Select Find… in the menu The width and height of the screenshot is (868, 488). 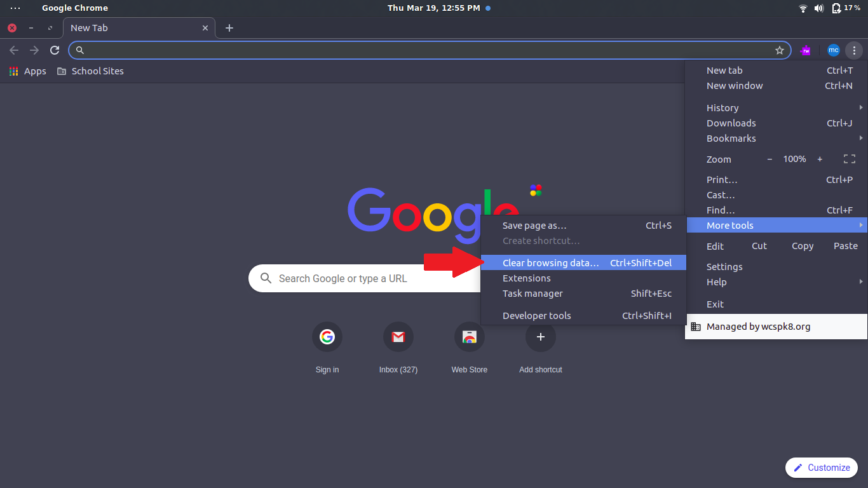[776, 210]
